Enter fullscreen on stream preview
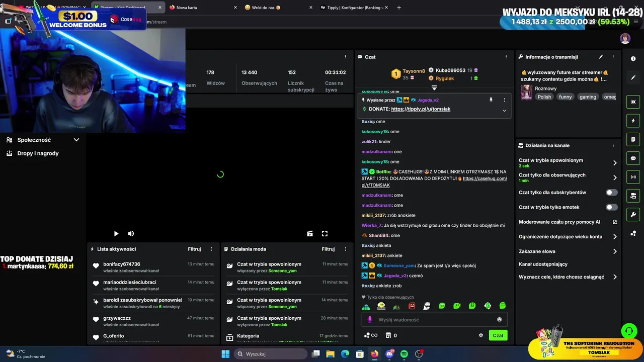644x362 pixels. pos(325,233)
